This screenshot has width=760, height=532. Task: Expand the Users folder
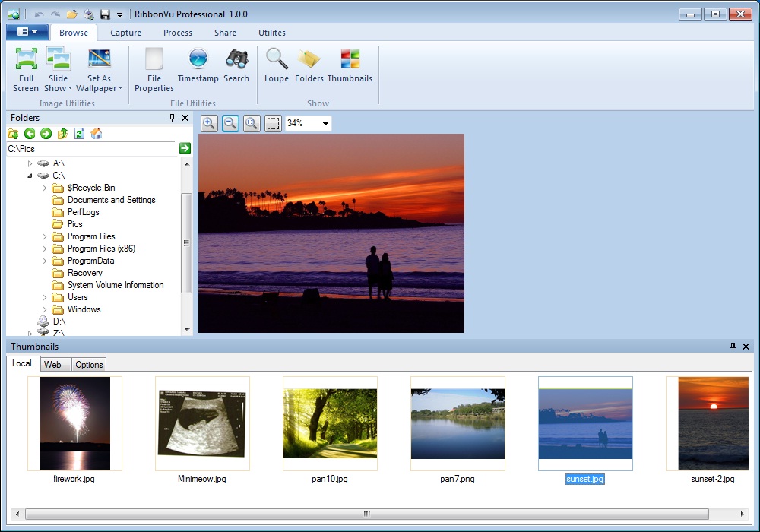(45, 297)
